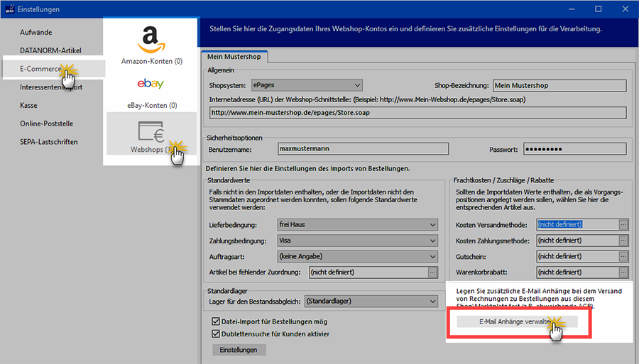Browse for Gutschein article via ellipsis button

coord(623,257)
